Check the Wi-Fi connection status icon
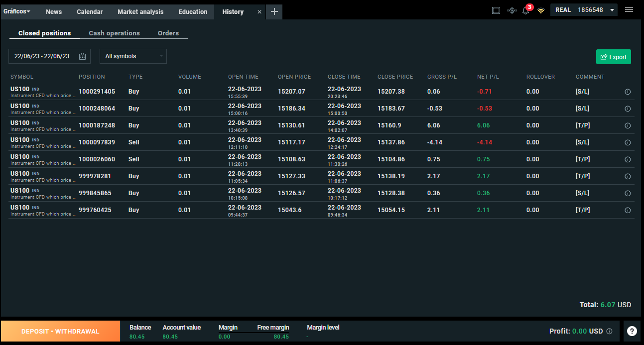 pyautogui.click(x=541, y=10)
